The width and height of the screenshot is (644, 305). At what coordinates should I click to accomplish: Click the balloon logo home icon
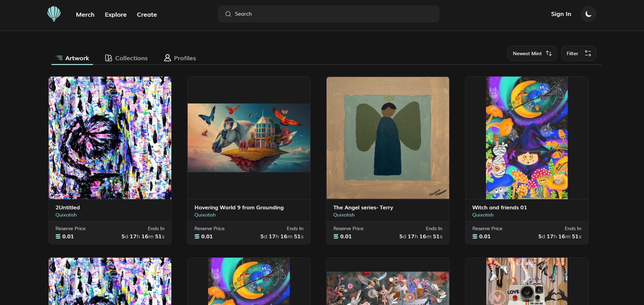54,14
